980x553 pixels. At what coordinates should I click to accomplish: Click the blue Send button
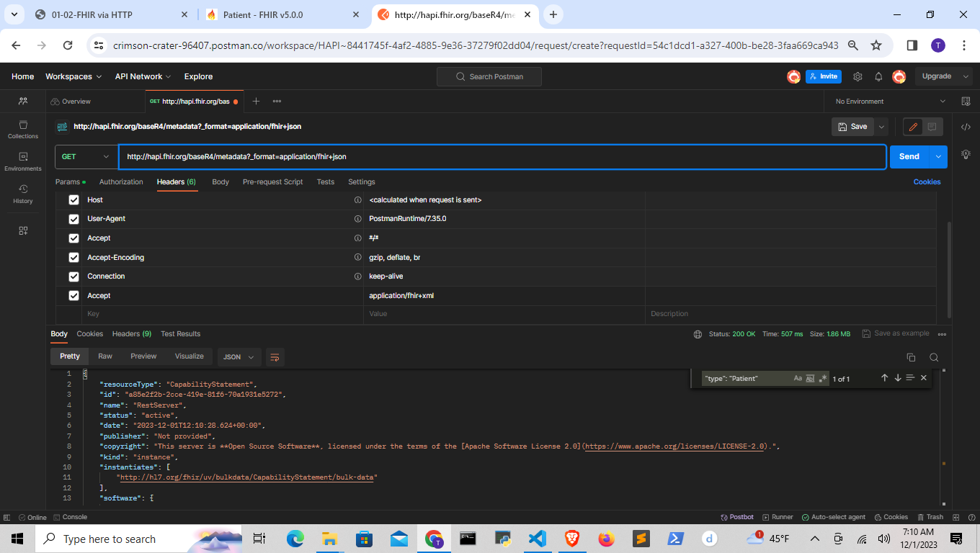tap(909, 156)
